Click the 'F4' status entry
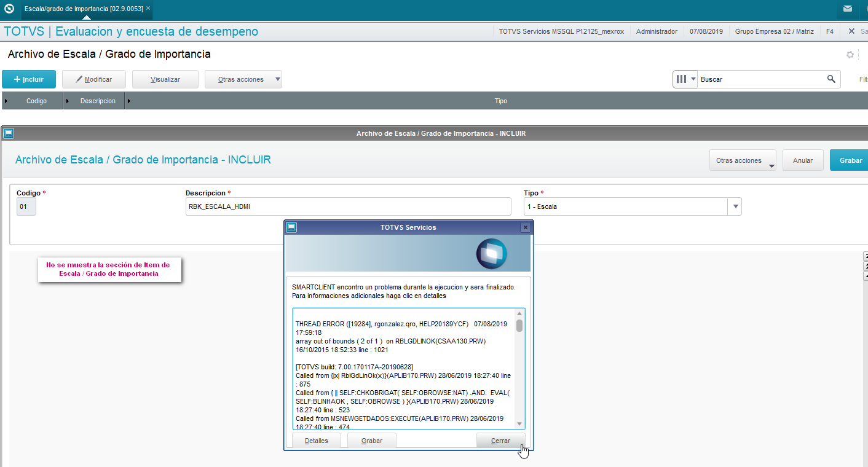Screen dimensions: 868x467 coord(829,31)
